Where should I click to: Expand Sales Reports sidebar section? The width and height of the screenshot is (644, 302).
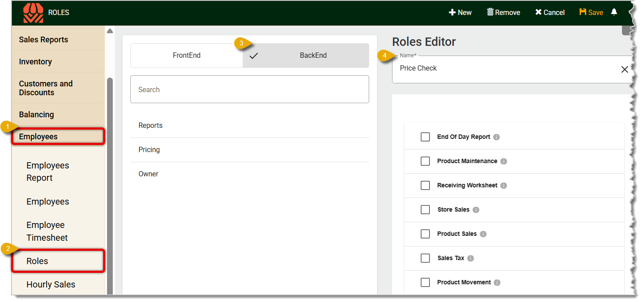coord(58,39)
